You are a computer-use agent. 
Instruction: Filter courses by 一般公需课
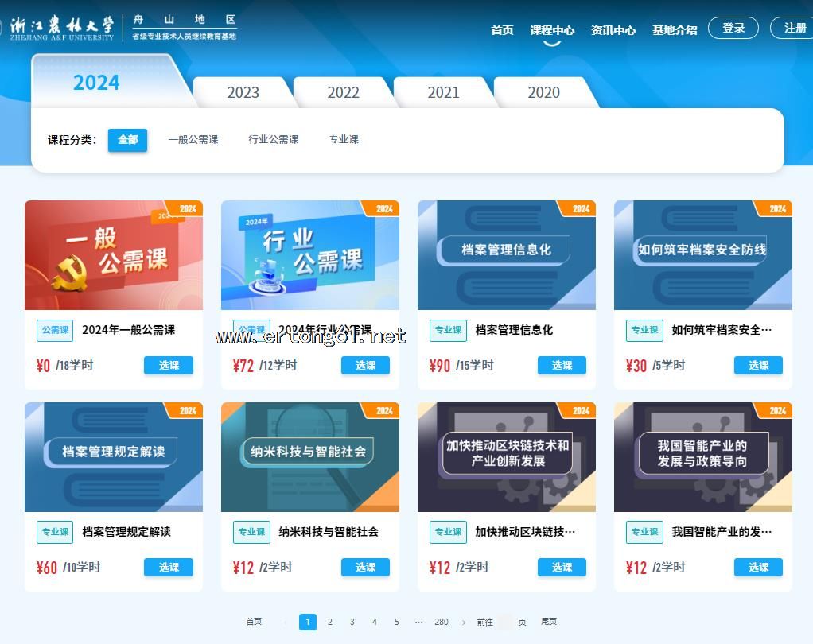[x=193, y=139]
